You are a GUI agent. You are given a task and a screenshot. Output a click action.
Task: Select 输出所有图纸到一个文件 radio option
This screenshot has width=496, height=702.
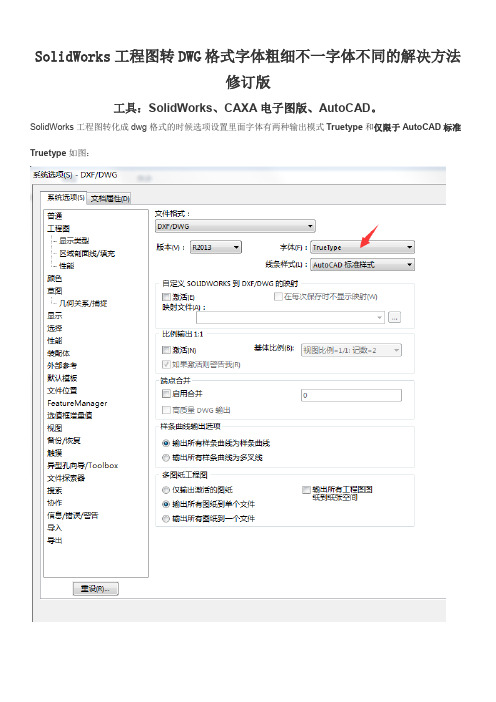(166, 518)
